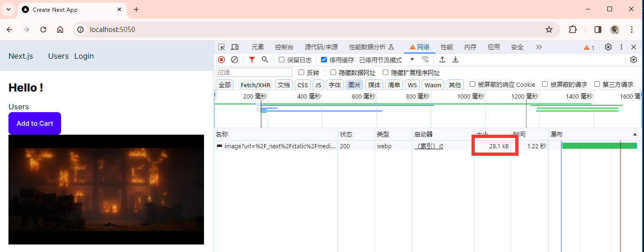Viewport: 644px width, 252px height.
Task: Filter requests by JS type
Action: [318, 85]
